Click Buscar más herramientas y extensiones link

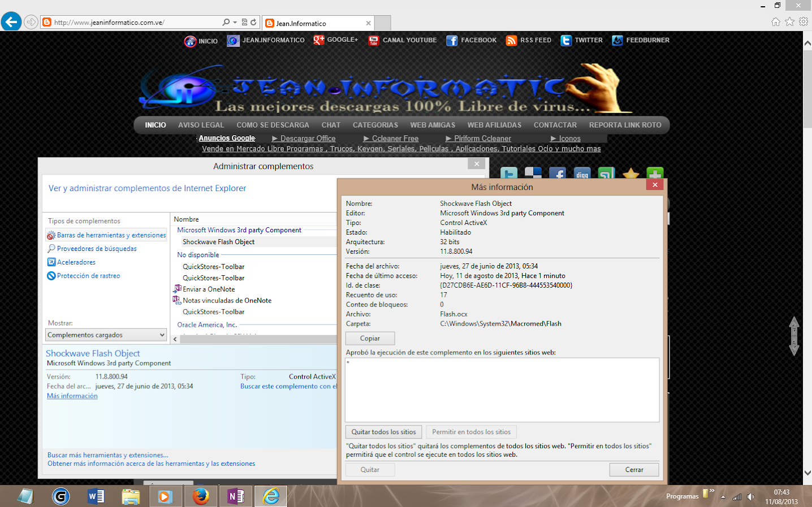point(108,455)
